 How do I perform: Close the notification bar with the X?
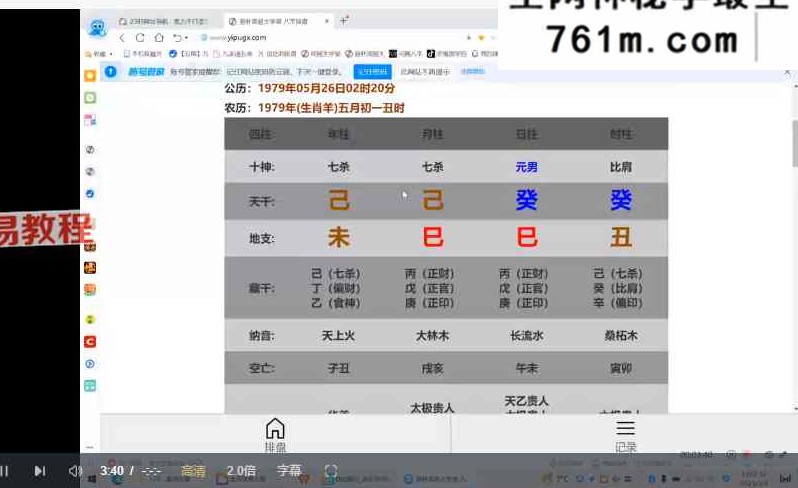click(787, 72)
